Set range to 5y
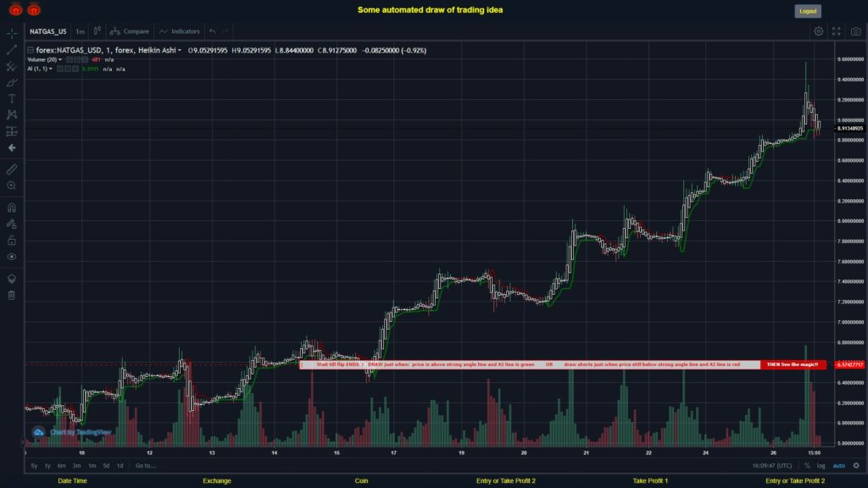The image size is (868, 488). pyautogui.click(x=34, y=466)
